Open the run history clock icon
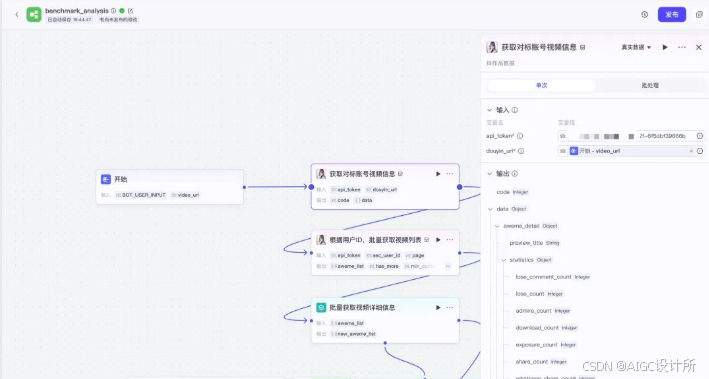 click(645, 14)
